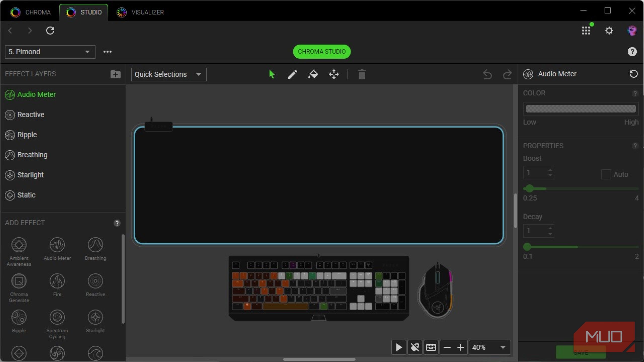Click the Boost slider handle
The height and width of the screenshot is (362, 644).
pyautogui.click(x=530, y=188)
